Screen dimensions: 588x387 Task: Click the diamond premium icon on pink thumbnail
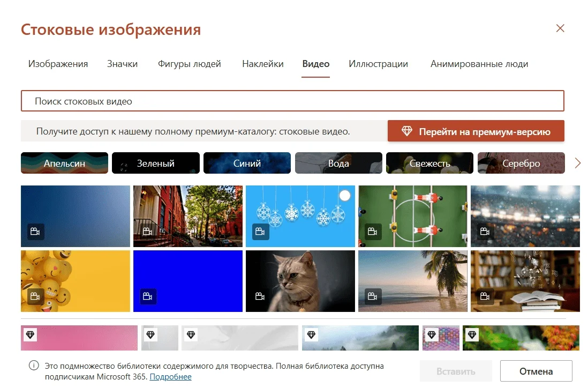coord(30,334)
